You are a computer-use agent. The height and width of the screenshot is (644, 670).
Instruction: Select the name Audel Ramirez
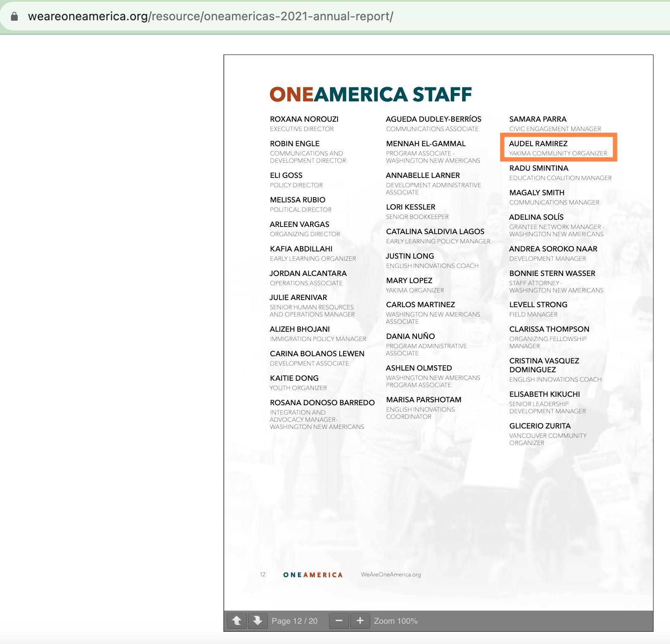[538, 144]
